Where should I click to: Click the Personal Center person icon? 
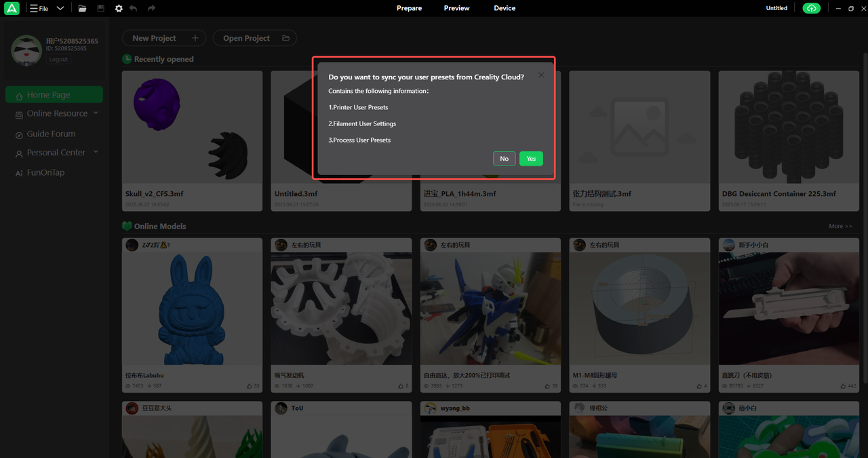point(20,154)
